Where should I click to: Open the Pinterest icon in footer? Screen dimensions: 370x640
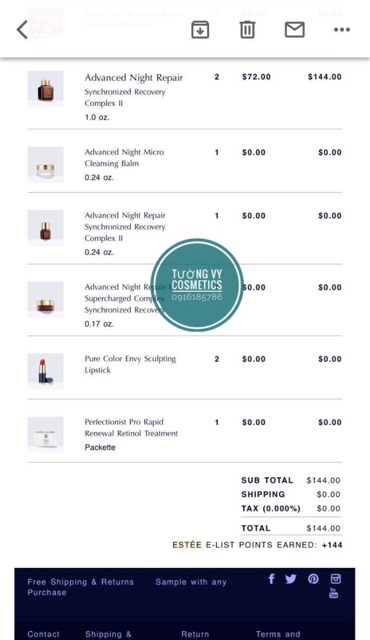(313, 579)
